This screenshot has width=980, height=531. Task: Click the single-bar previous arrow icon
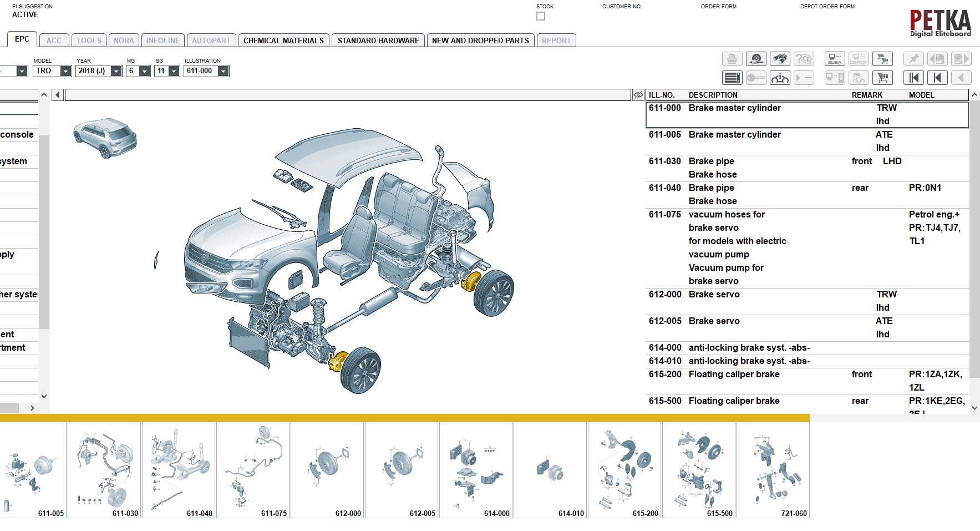point(937,78)
